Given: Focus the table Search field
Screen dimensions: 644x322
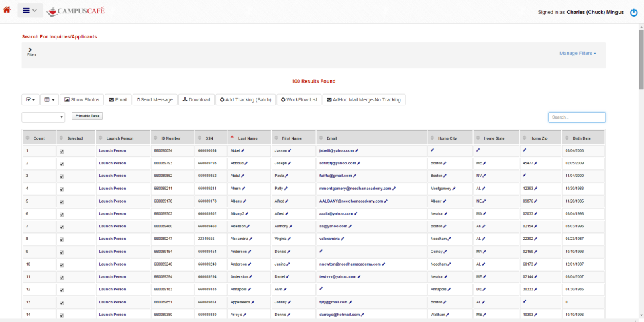Looking at the screenshot, I should (577, 117).
